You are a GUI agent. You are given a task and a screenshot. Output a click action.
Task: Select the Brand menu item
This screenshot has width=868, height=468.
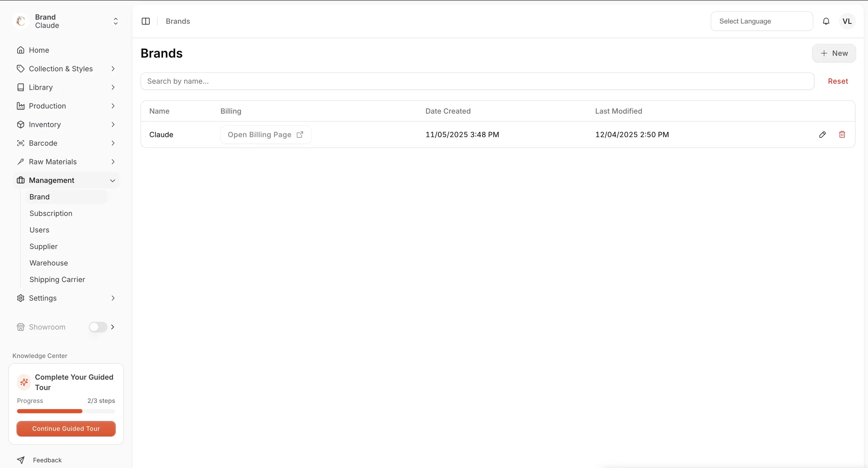point(66,197)
